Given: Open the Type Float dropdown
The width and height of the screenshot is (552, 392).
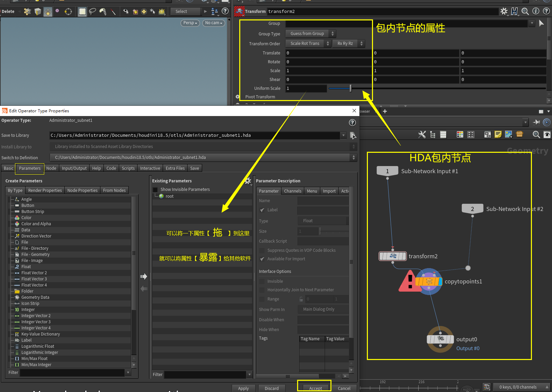Looking at the screenshot, I should coord(323,221).
